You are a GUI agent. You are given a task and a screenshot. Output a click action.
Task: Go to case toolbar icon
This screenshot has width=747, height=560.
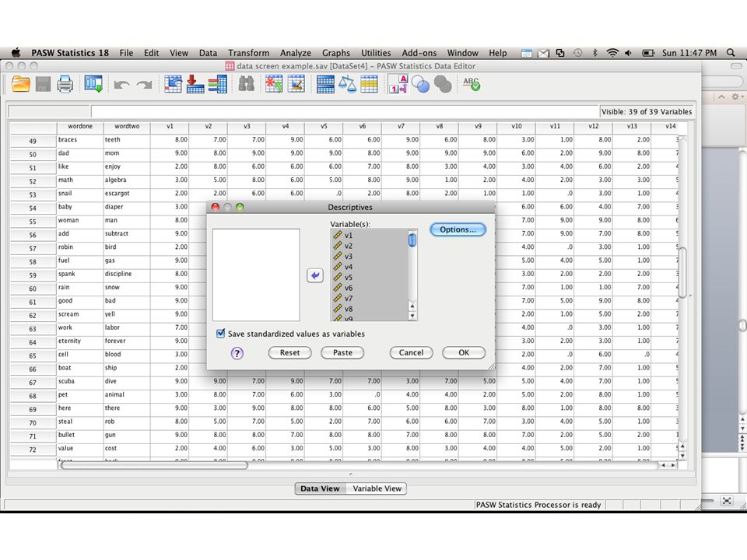[173, 84]
